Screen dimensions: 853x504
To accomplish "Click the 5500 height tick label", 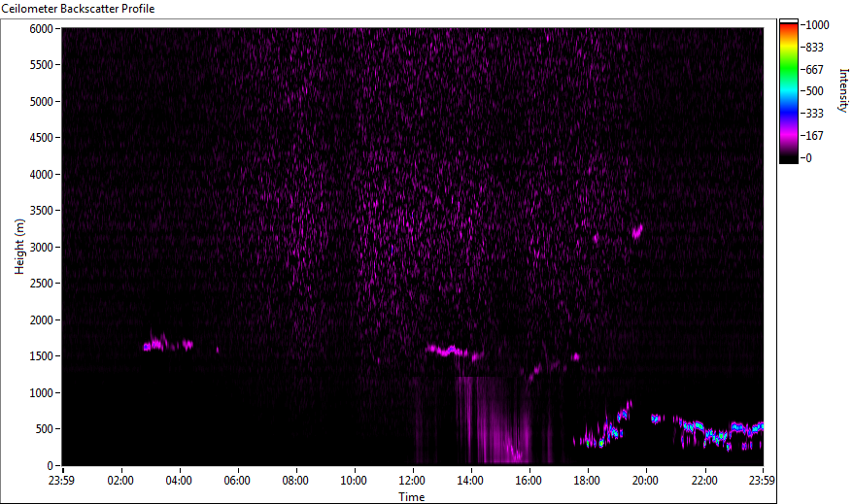I will [42, 65].
